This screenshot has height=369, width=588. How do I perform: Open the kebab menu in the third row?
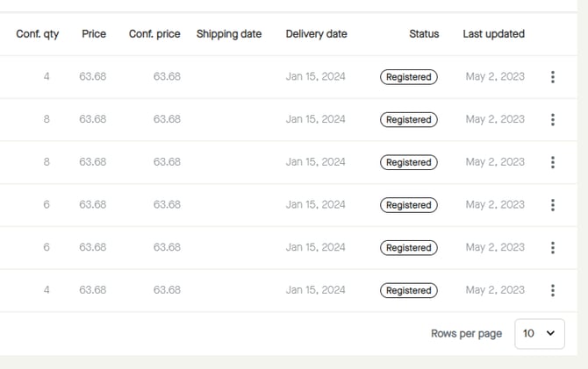(x=552, y=162)
